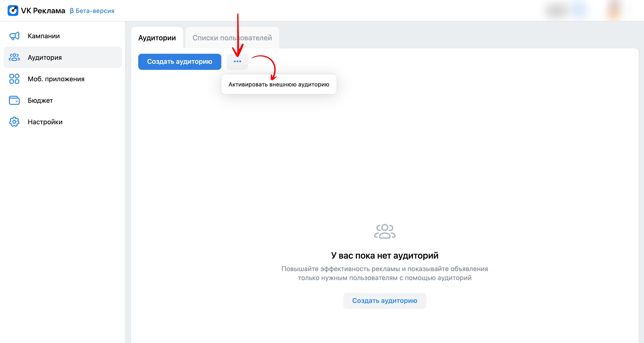Open Настройки in the sidebar
644x343 pixels.
(x=63, y=122)
